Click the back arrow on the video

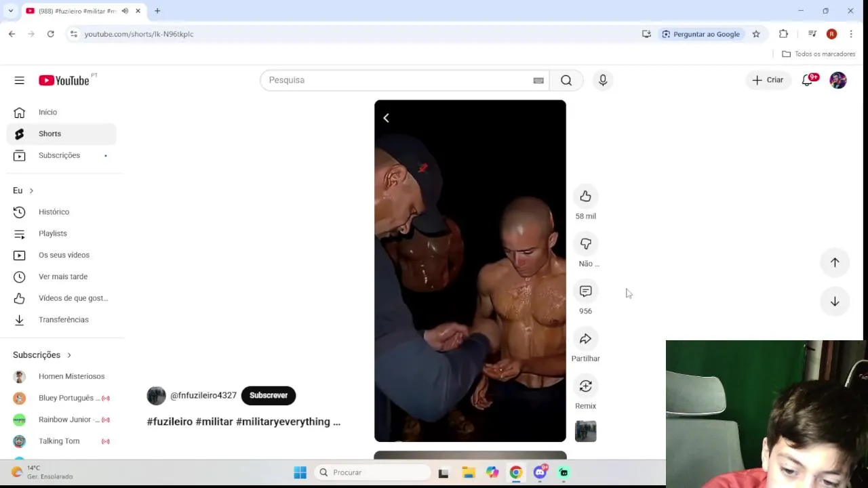(x=386, y=118)
